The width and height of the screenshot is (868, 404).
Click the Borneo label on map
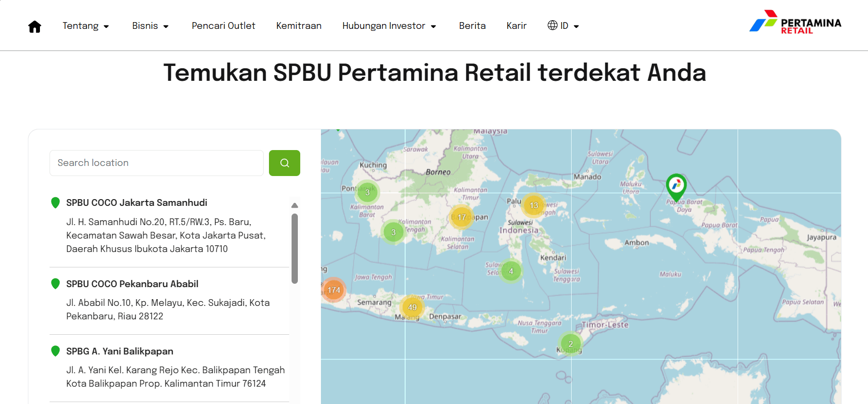click(438, 172)
